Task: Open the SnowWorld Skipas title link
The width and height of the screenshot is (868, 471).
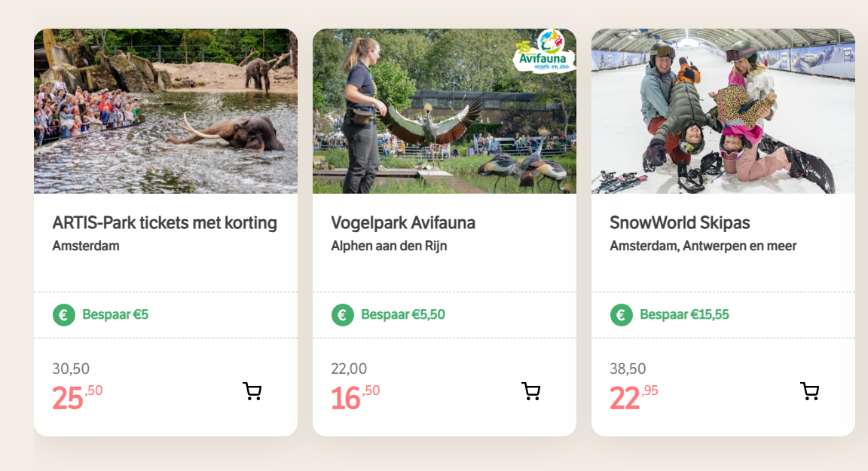Action: 680,223
